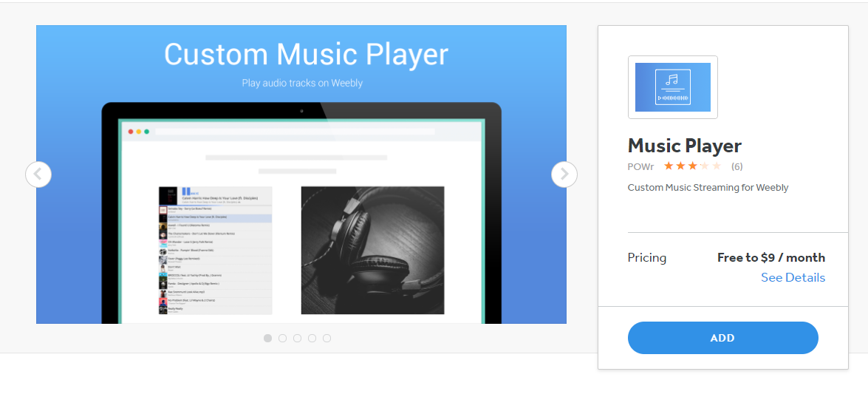Select the second carousel indicator dot
868x397 pixels.
(282, 338)
